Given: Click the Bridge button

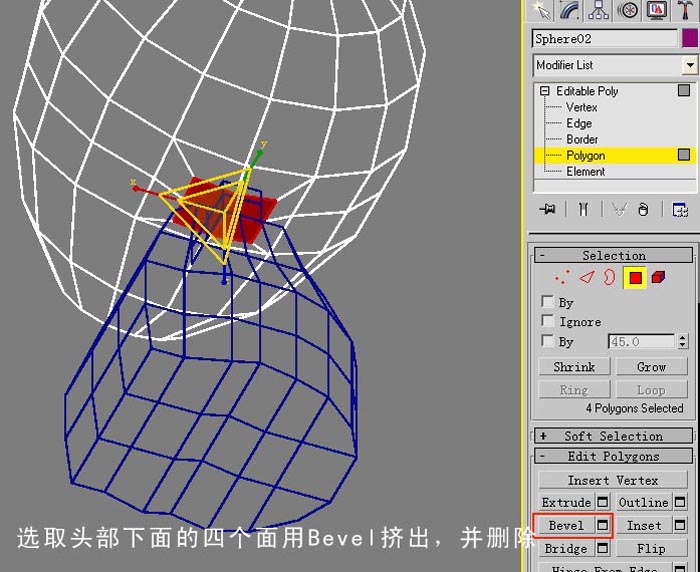Looking at the screenshot, I should tap(567, 548).
